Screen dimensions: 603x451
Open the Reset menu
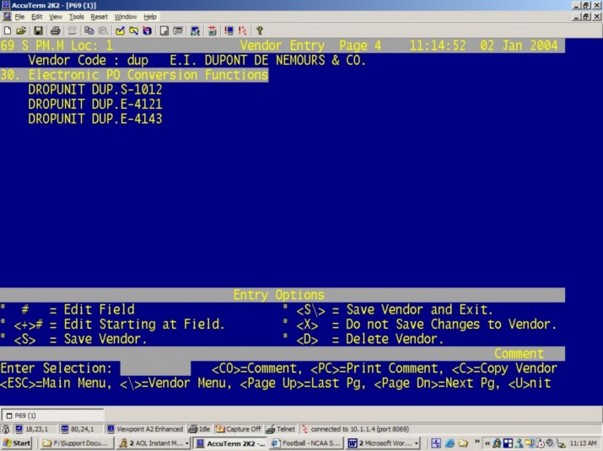coord(99,17)
